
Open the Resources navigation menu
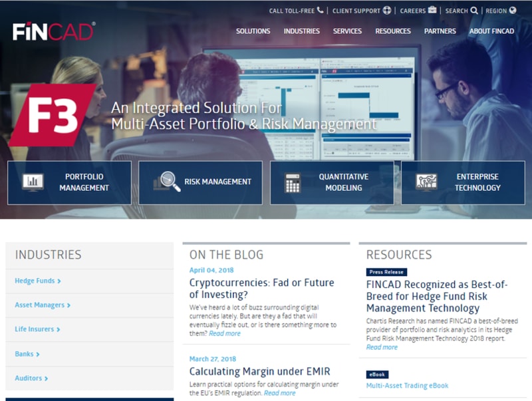(393, 31)
